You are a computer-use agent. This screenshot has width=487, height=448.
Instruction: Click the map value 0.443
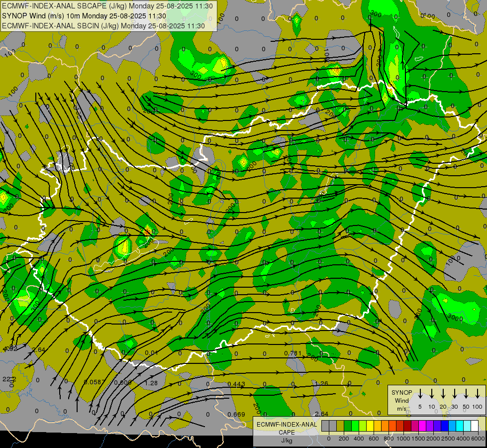[x=236, y=384]
